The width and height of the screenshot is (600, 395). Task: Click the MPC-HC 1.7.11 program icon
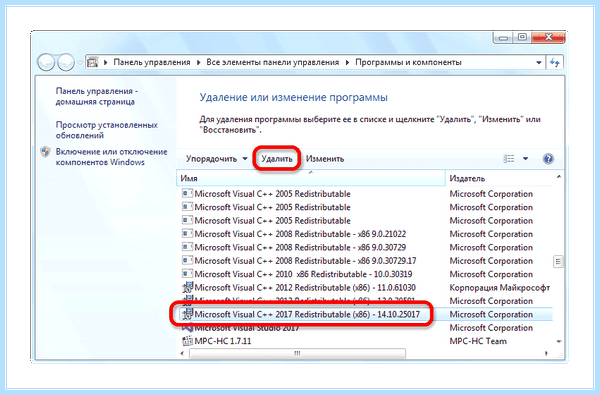click(188, 341)
